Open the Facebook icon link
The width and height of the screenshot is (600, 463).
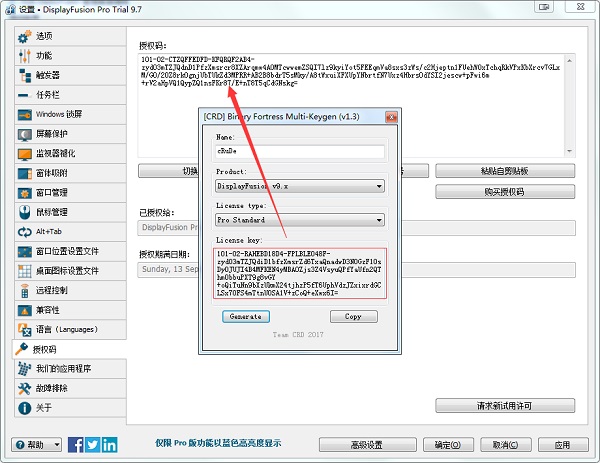coord(76,445)
